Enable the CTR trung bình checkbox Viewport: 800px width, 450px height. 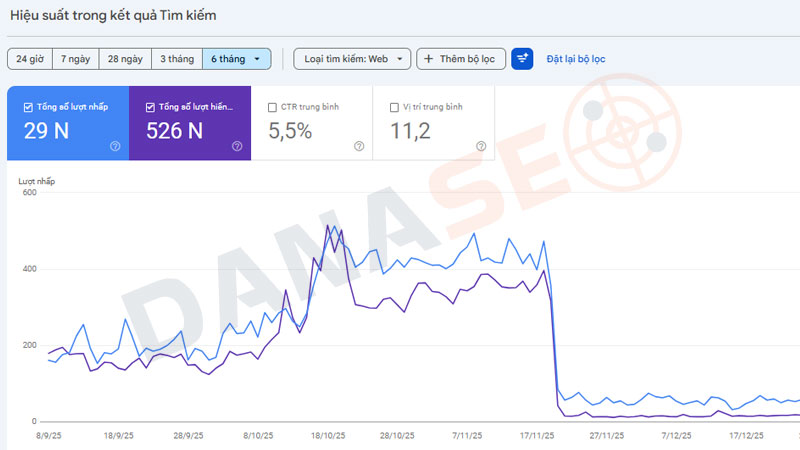tap(272, 107)
